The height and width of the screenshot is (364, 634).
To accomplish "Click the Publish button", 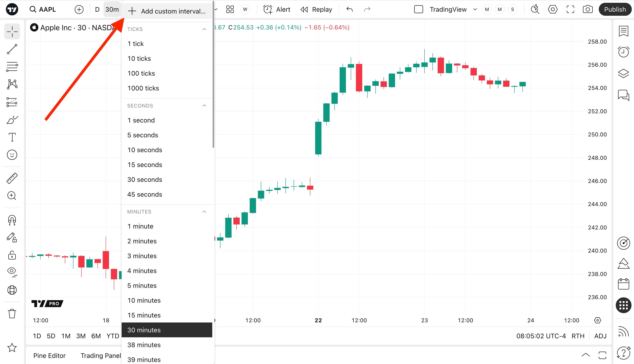I will [615, 9].
